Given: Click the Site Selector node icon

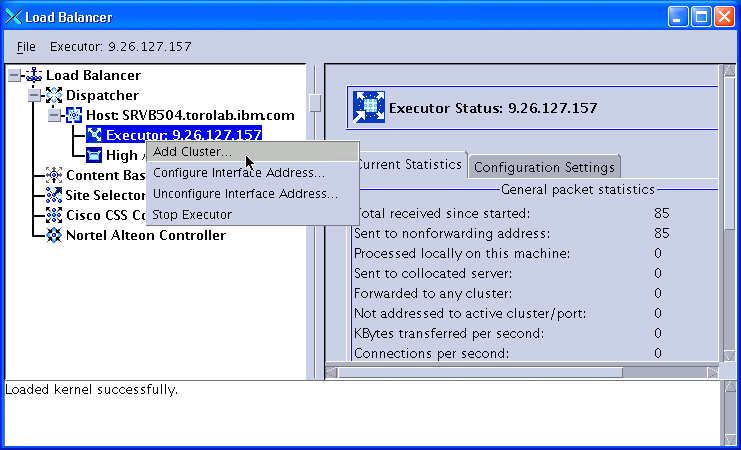Looking at the screenshot, I should pyautogui.click(x=54, y=195).
